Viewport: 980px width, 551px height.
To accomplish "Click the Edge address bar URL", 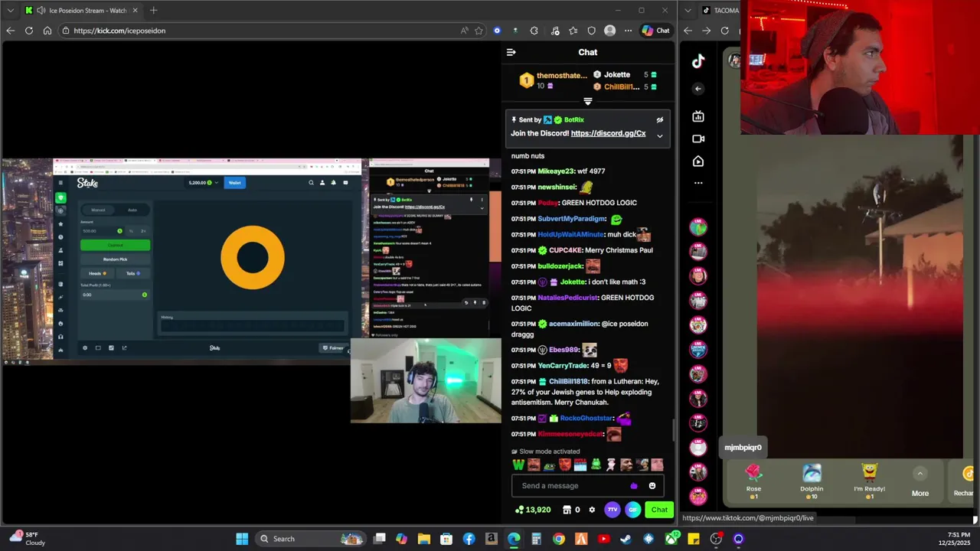I will (x=119, y=31).
